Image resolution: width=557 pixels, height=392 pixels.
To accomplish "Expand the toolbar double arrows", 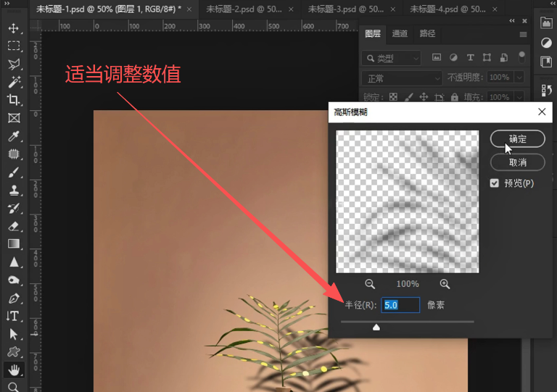I will [x=7, y=3].
